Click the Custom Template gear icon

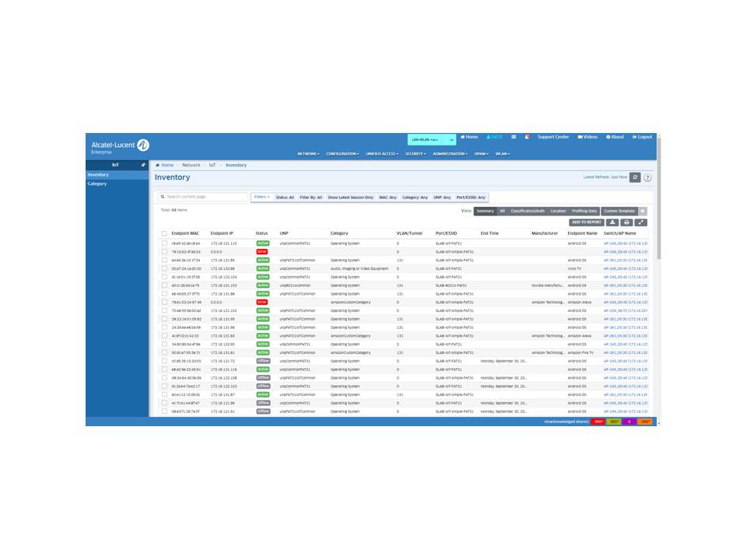coord(643,211)
